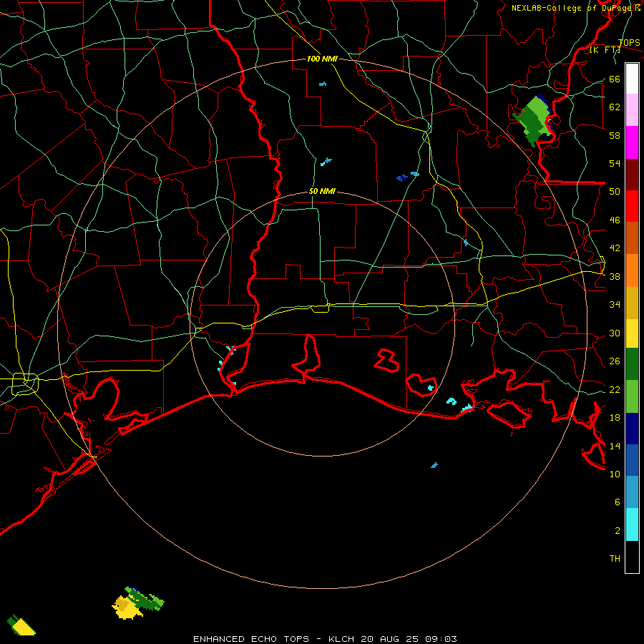Click the legend value 26

pos(615,361)
